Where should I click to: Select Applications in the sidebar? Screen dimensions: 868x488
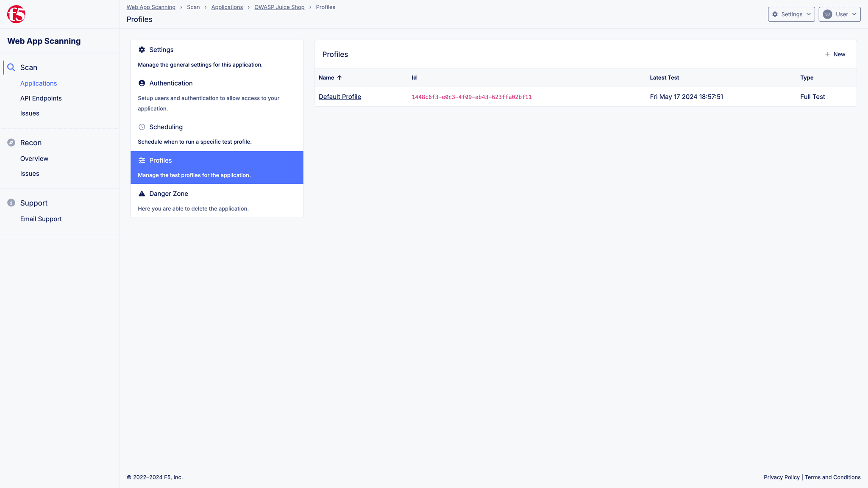click(x=39, y=83)
